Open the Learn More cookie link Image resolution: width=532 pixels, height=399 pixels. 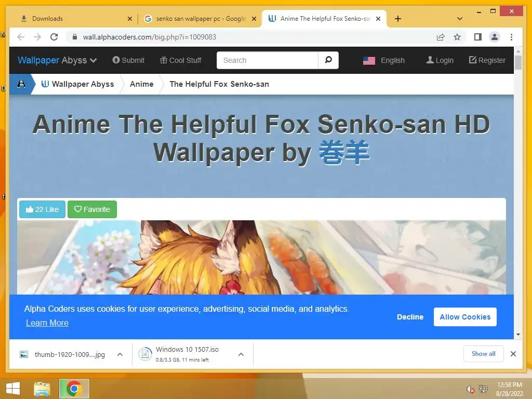[x=47, y=323]
